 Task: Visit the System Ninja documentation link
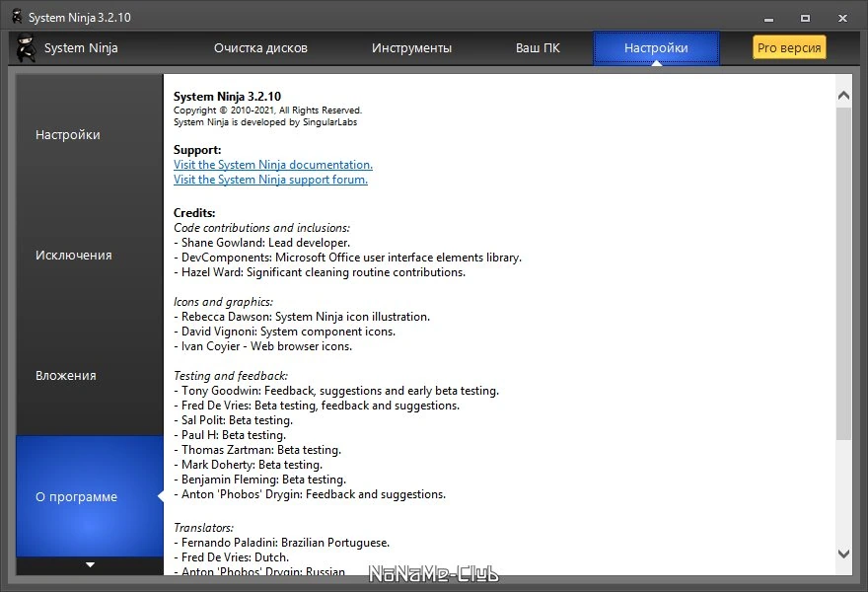(273, 165)
